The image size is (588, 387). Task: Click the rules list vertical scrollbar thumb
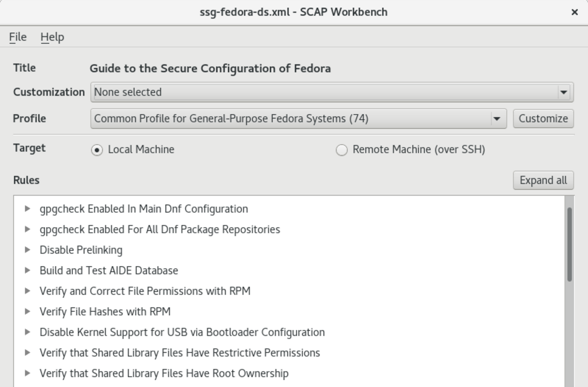click(569, 244)
